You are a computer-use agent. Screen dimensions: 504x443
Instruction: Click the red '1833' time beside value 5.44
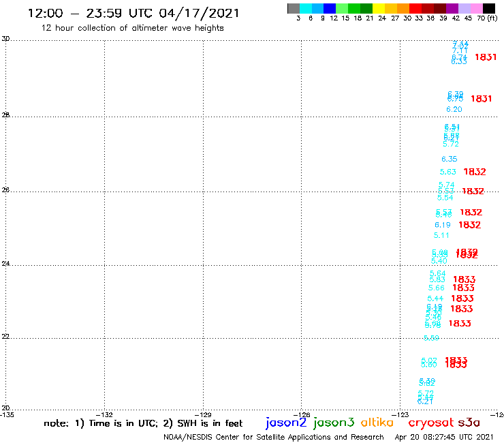[462, 299]
